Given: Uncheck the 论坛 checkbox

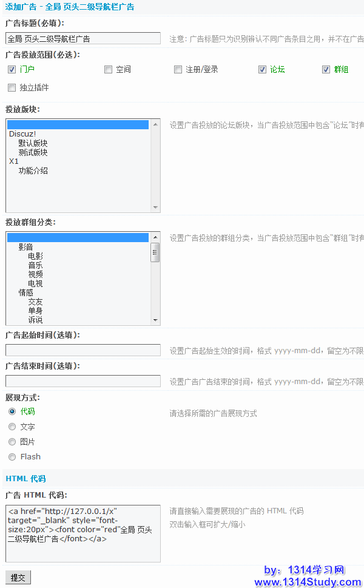Looking at the screenshot, I should (262, 69).
